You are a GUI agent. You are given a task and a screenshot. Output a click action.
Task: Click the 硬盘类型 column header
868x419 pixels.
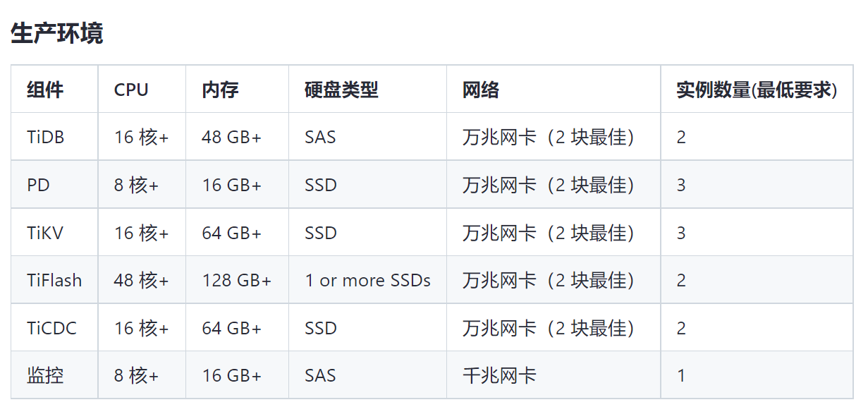(341, 90)
